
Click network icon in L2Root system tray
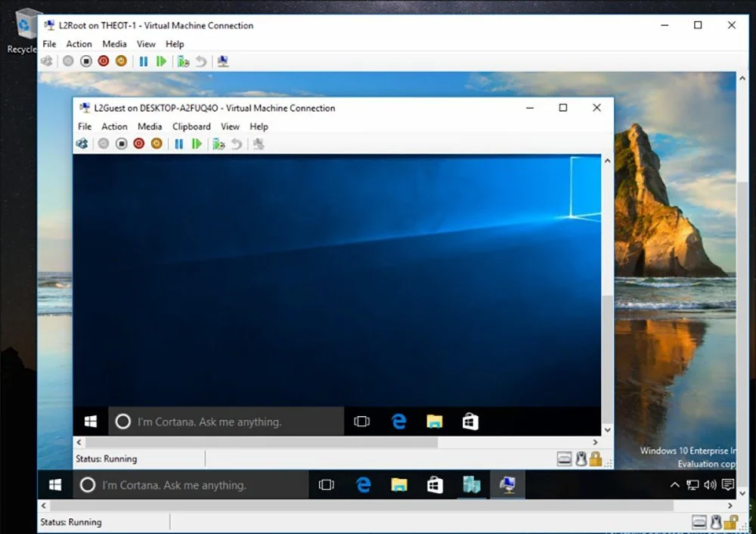coord(692,484)
